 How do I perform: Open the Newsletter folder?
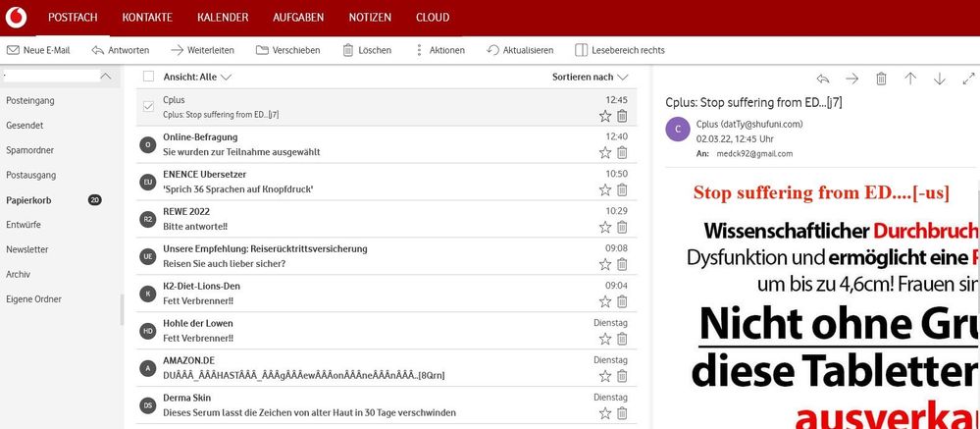tap(26, 249)
